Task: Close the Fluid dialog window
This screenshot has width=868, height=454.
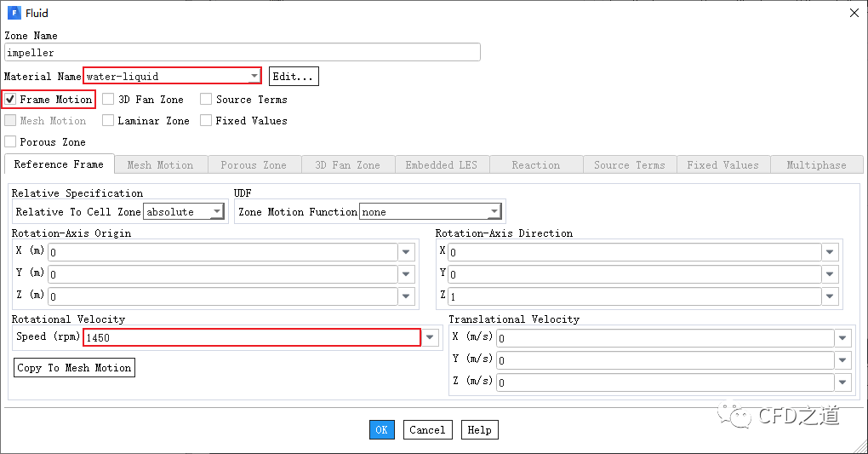Action: click(x=854, y=13)
